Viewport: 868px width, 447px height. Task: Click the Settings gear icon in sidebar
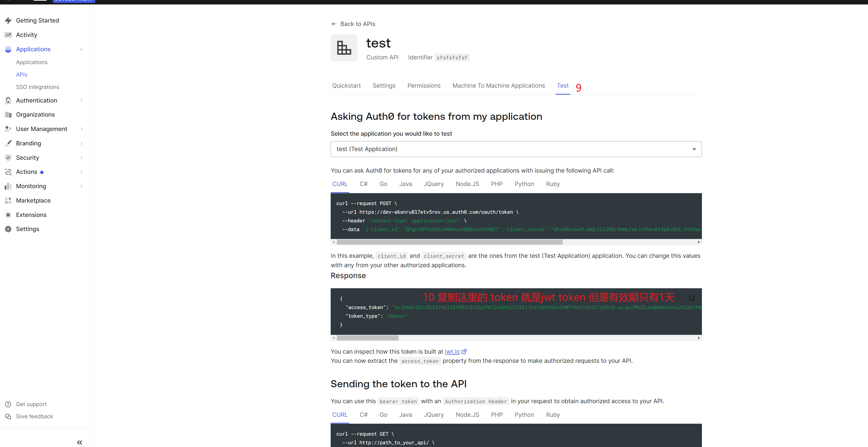tap(8, 229)
